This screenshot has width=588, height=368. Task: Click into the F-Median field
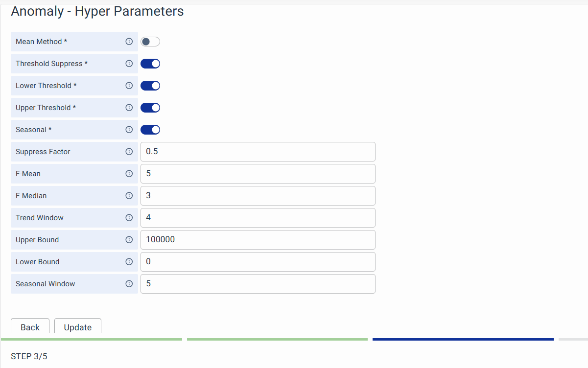click(258, 196)
